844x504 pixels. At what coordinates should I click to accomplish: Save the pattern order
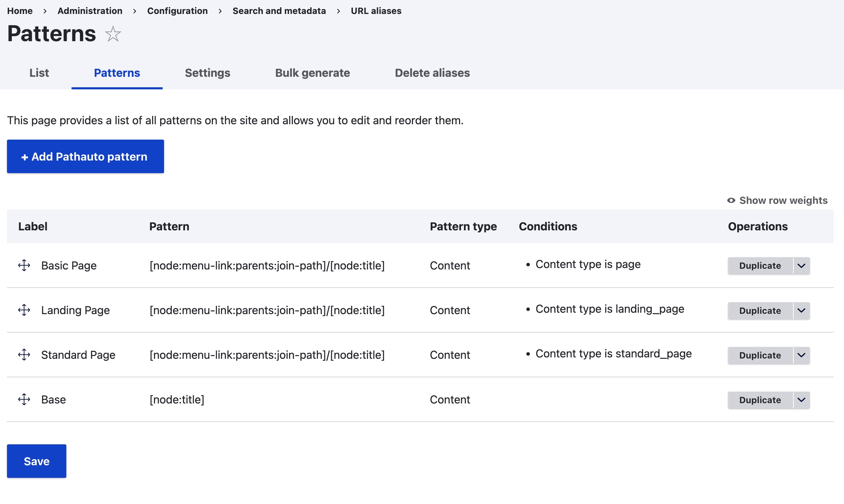click(37, 461)
